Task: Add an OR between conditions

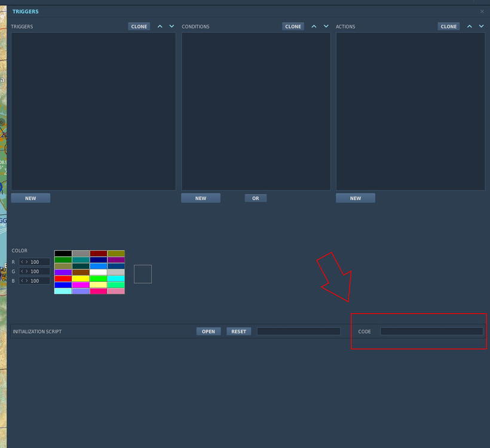Action: coord(256,198)
